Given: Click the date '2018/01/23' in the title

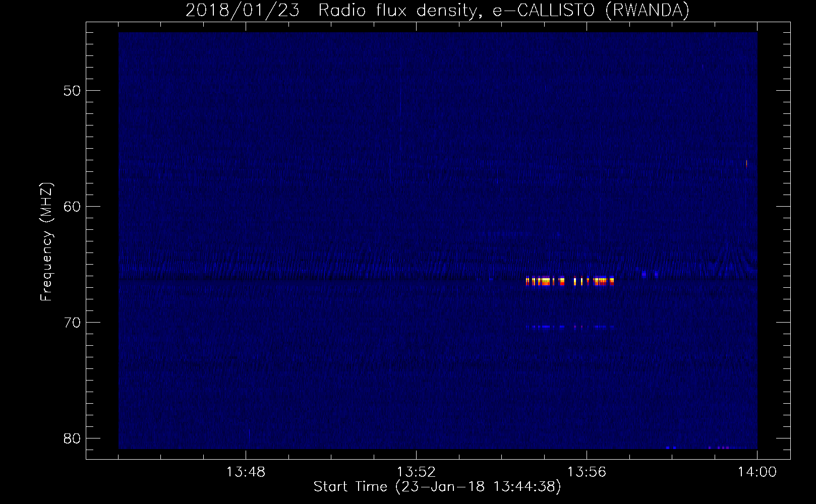Looking at the screenshot, I should (243, 10).
